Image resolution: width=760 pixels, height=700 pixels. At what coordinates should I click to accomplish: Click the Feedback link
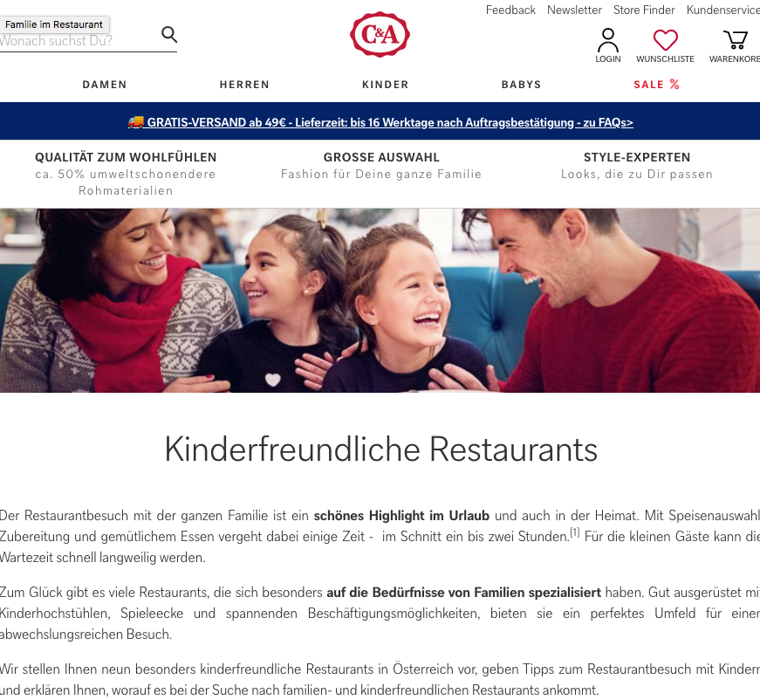click(510, 10)
